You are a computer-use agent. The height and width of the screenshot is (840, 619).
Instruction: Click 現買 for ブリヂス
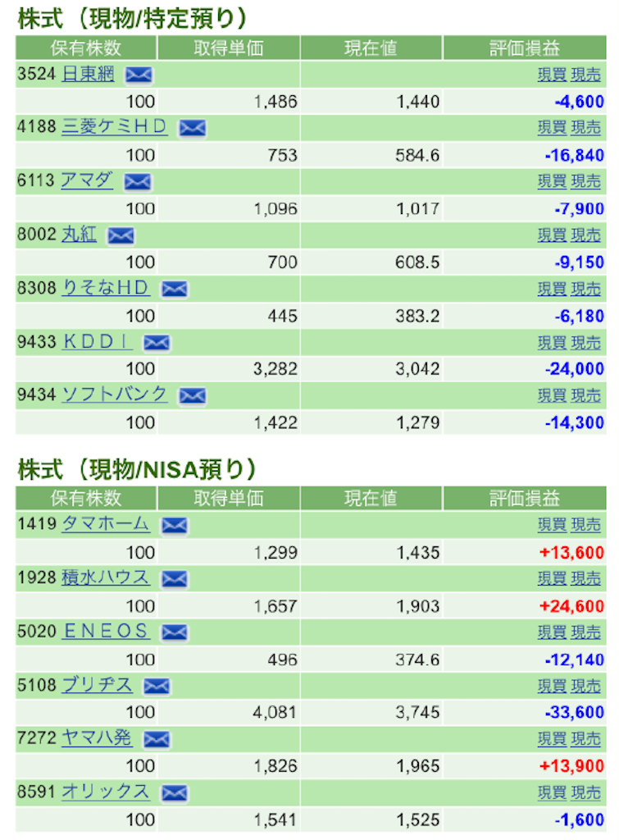click(x=552, y=686)
